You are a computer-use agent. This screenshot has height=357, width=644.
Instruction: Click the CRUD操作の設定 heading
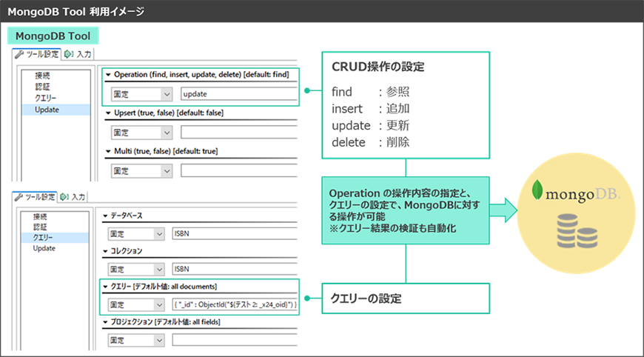tap(378, 67)
